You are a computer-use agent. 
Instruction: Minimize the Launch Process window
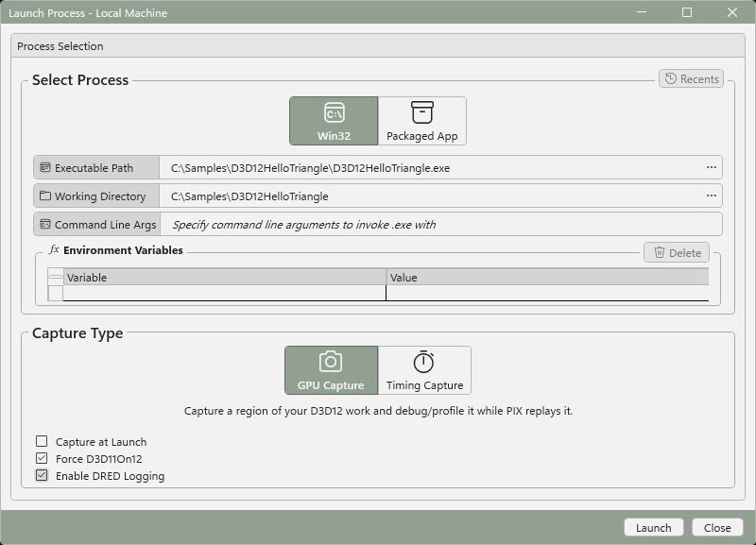point(642,12)
